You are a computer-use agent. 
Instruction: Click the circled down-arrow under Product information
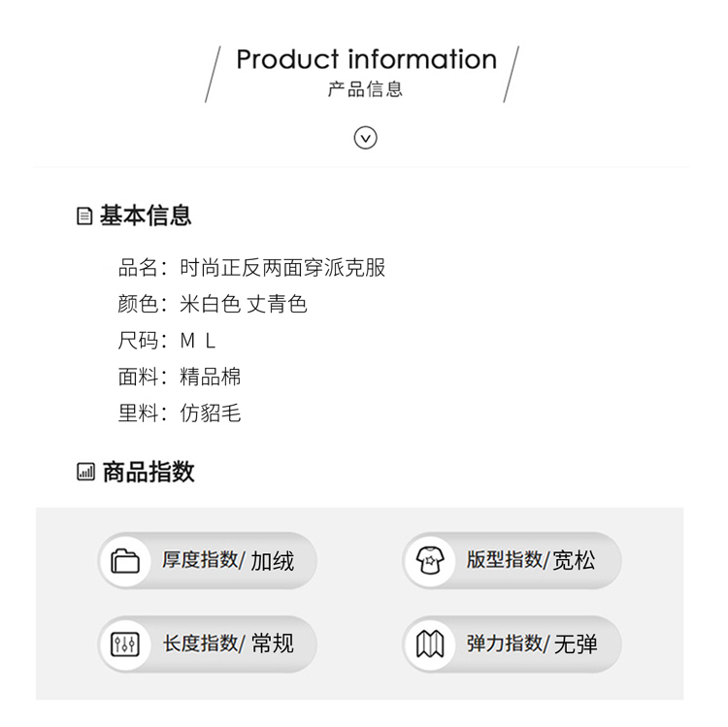pyautogui.click(x=365, y=138)
